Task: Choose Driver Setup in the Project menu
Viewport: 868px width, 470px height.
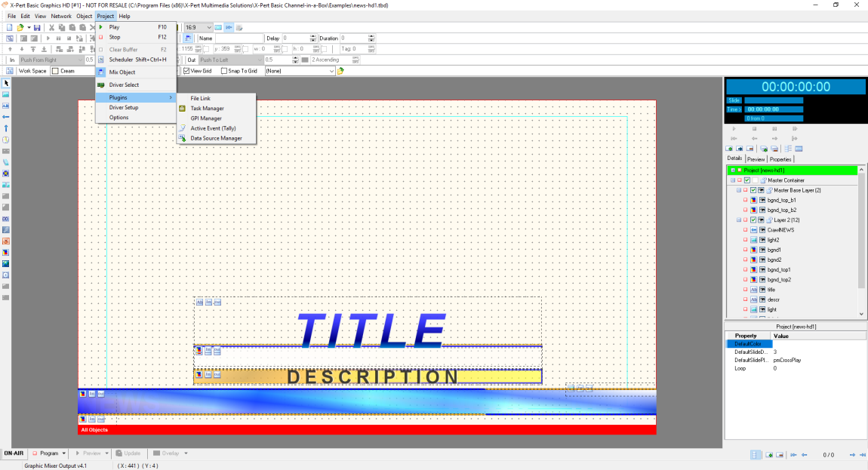Action: [136, 107]
